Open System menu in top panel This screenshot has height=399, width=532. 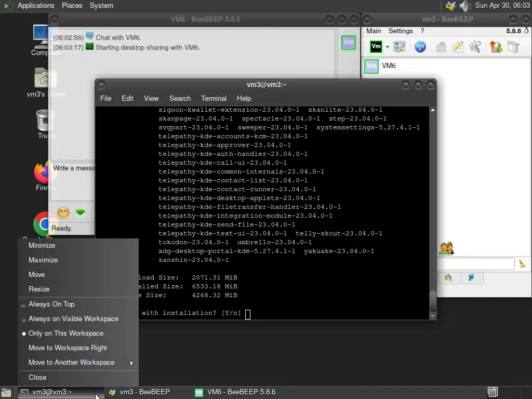pyautogui.click(x=101, y=5)
